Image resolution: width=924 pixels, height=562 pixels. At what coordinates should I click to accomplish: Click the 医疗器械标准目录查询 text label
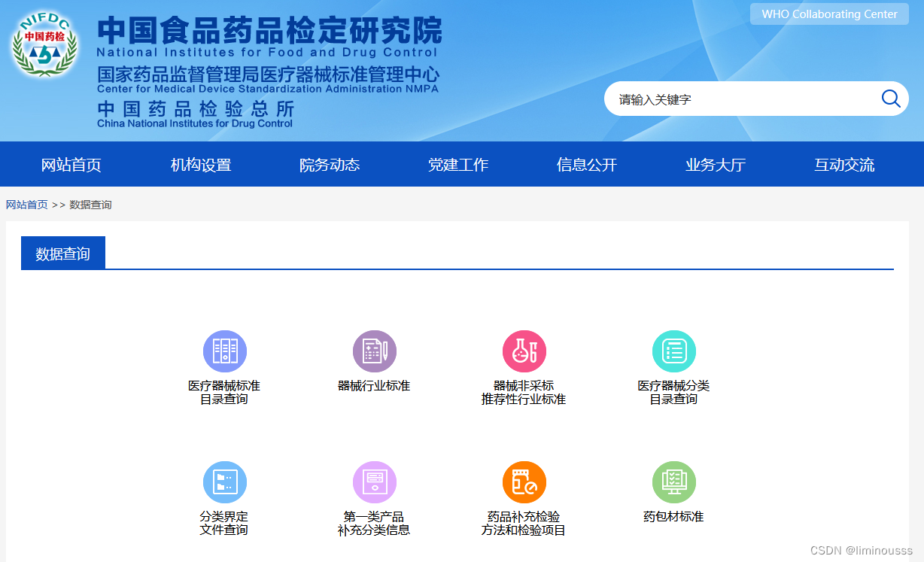(x=224, y=392)
